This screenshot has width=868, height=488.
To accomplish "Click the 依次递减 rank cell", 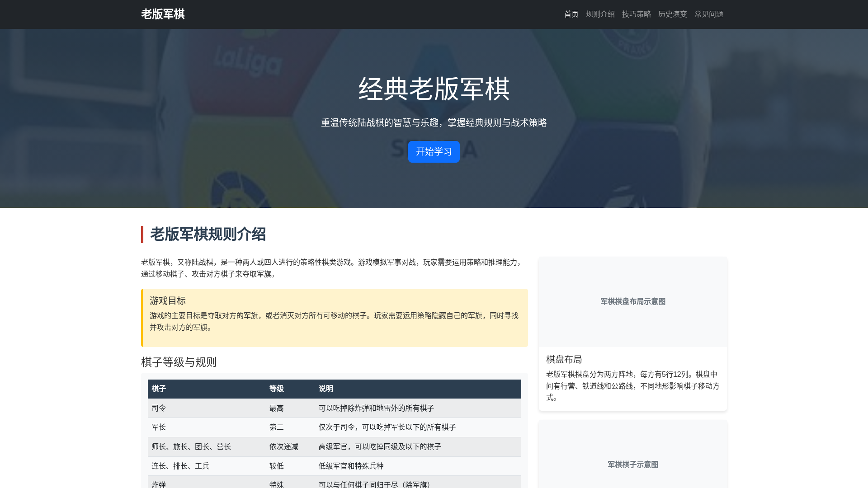I will pos(290,447).
